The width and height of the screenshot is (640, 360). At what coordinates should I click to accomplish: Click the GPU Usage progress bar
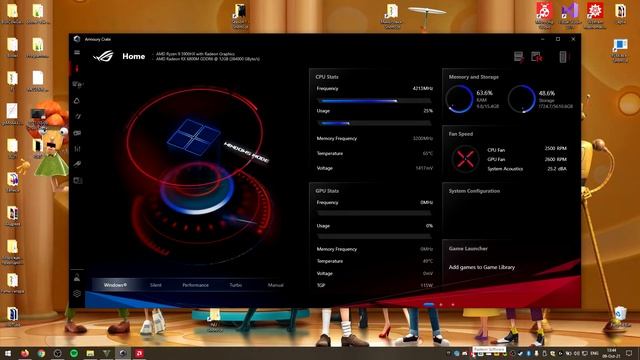pyautogui.click(x=374, y=236)
